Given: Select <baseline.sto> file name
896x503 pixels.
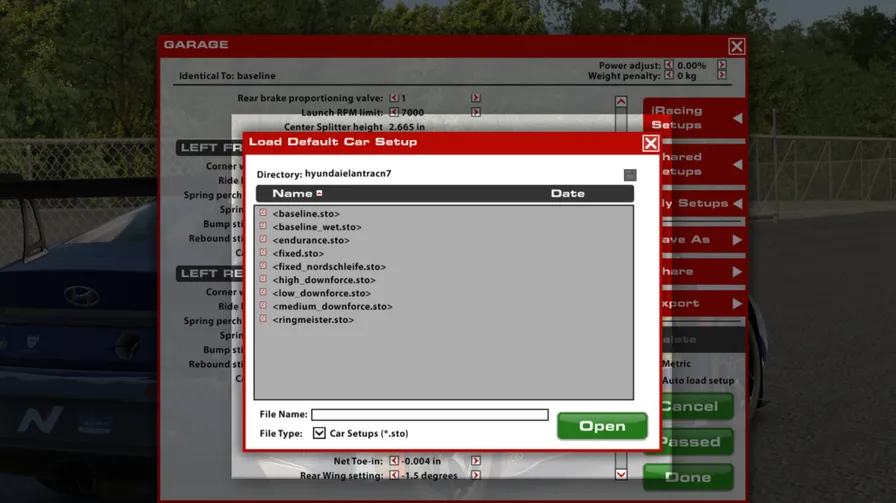Looking at the screenshot, I should 306,214.
